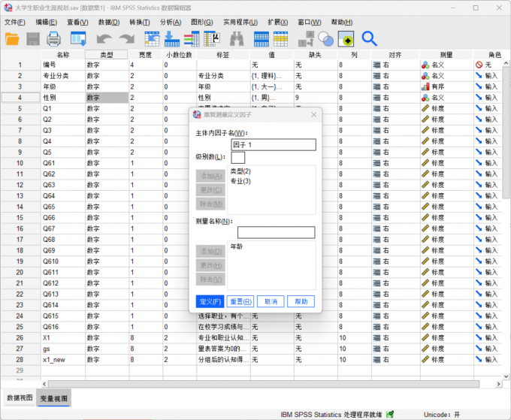
Task: Click the Print toolbar icon
Action: click(54, 38)
